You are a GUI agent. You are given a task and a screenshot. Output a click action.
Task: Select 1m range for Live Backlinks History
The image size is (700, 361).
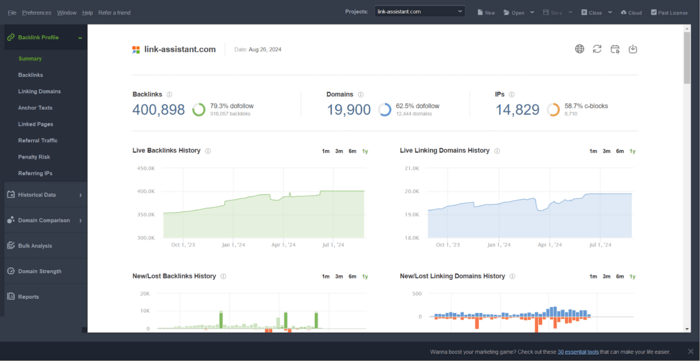[325, 151]
